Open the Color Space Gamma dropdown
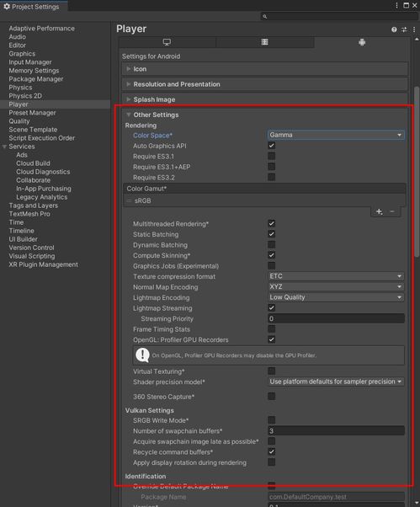The width and height of the screenshot is (420, 507). pyautogui.click(x=336, y=135)
